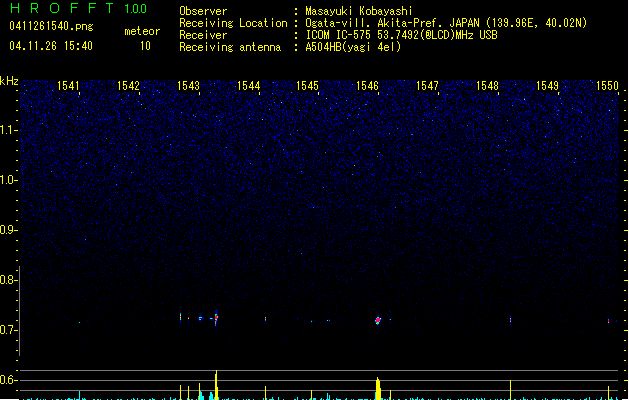
Task: Click the A504HB(yagi 4el) antenna text
Action: tap(353, 47)
